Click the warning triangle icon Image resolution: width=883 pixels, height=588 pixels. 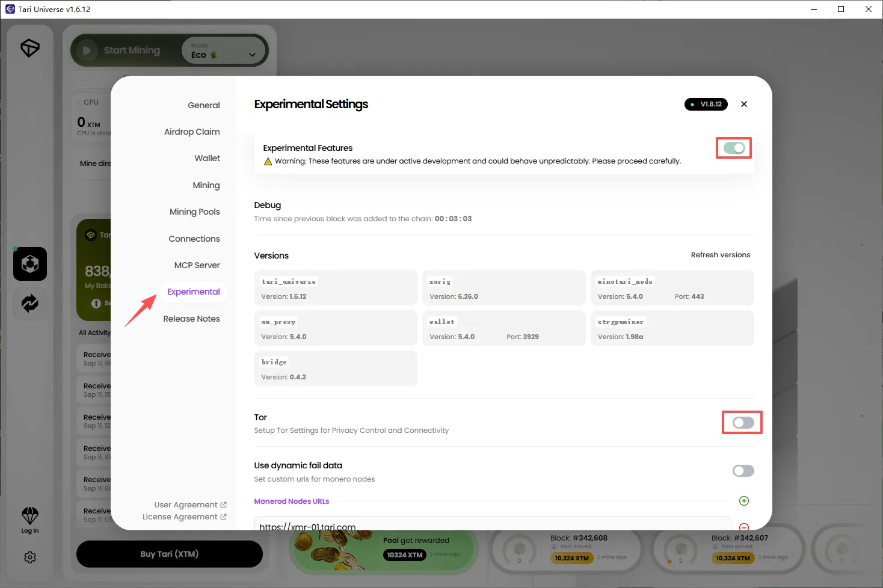(268, 161)
